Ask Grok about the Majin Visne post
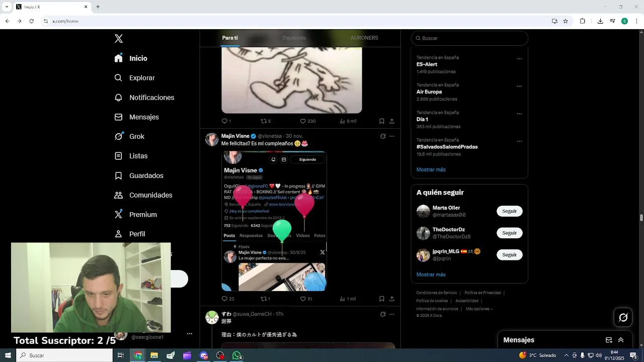This screenshot has width=644, height=362. 383,136
